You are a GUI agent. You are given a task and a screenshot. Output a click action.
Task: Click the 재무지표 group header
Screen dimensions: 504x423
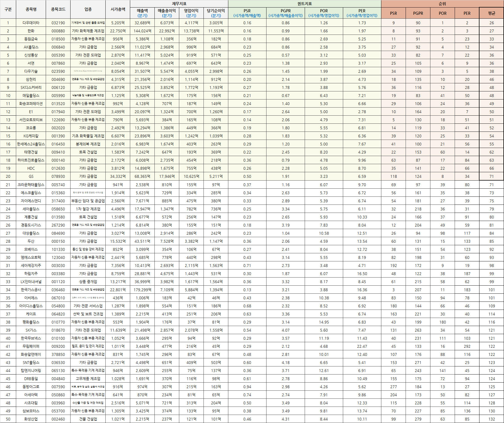pyautogui.click(x=179, y=4)
